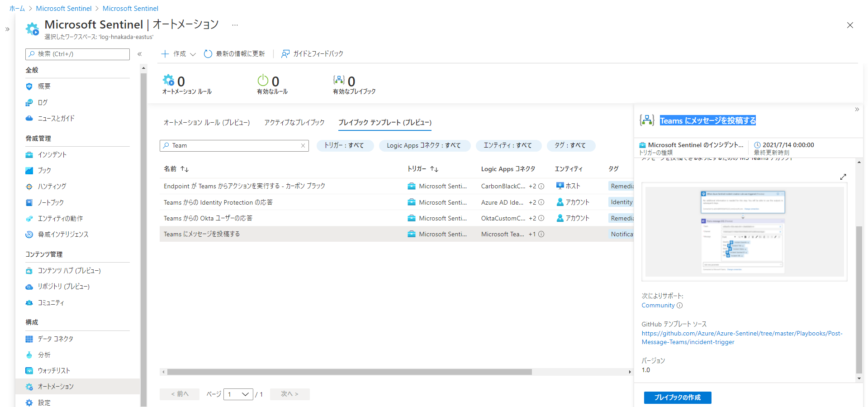Click プレイブックの作成 button

pos(678,397)
